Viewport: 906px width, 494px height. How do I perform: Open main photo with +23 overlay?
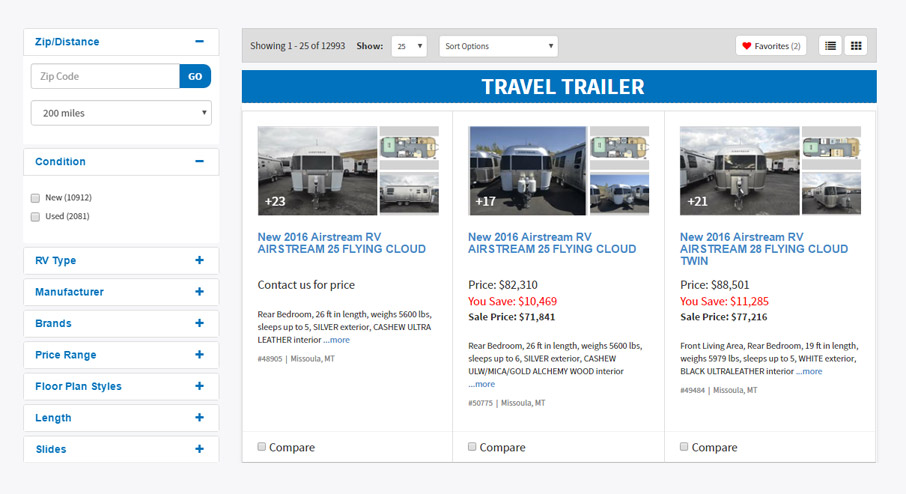point(317,171)
